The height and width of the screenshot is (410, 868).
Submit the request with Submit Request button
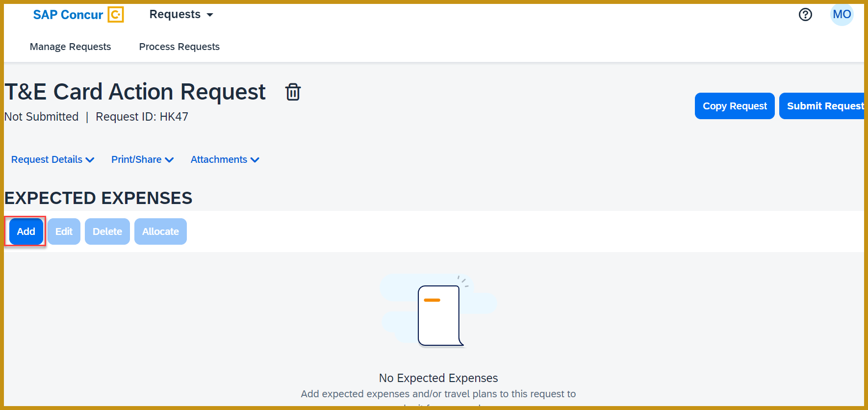click(x=825, y=106)
